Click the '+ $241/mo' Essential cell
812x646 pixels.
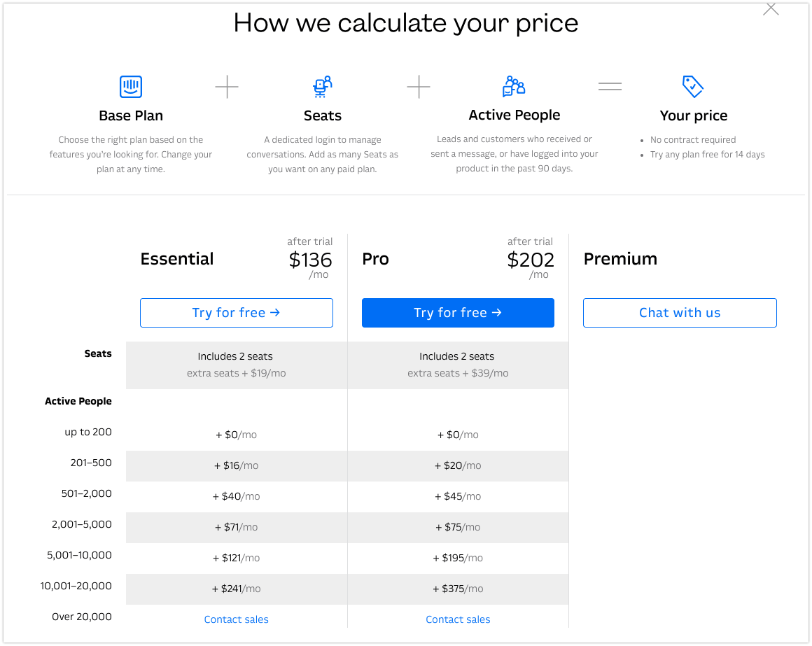[x=236, y=589]
